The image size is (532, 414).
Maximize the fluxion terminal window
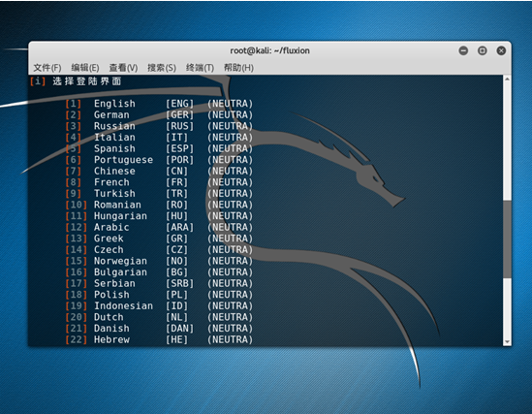(483, 50)
